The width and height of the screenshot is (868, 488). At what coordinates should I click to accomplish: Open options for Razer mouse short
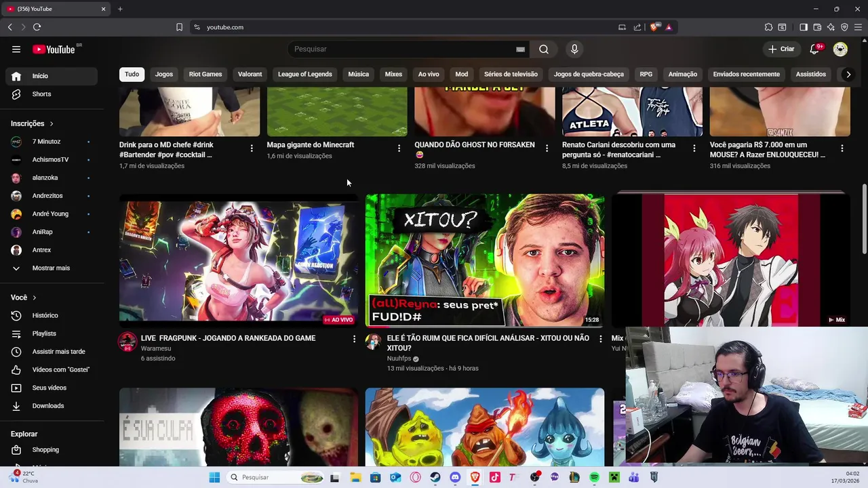pos(842,148)
